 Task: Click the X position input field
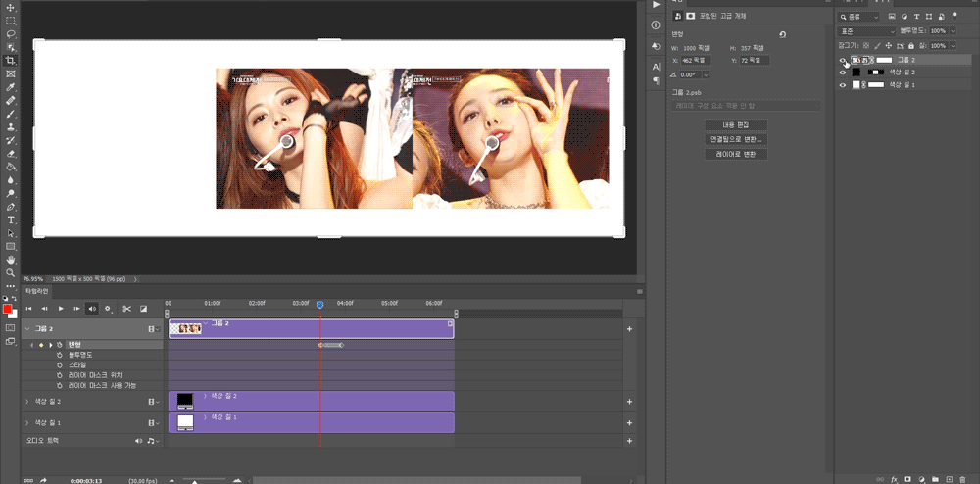(x=694, y=61)
